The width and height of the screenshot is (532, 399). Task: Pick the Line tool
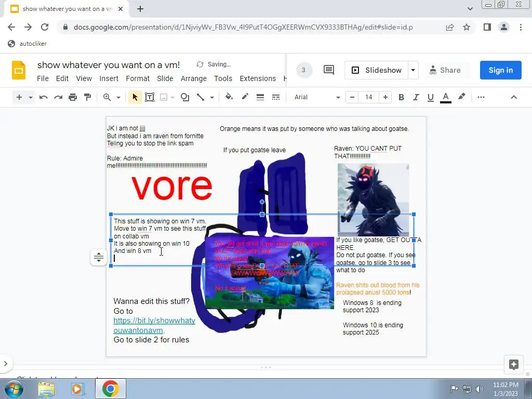(x=201, y=97)
